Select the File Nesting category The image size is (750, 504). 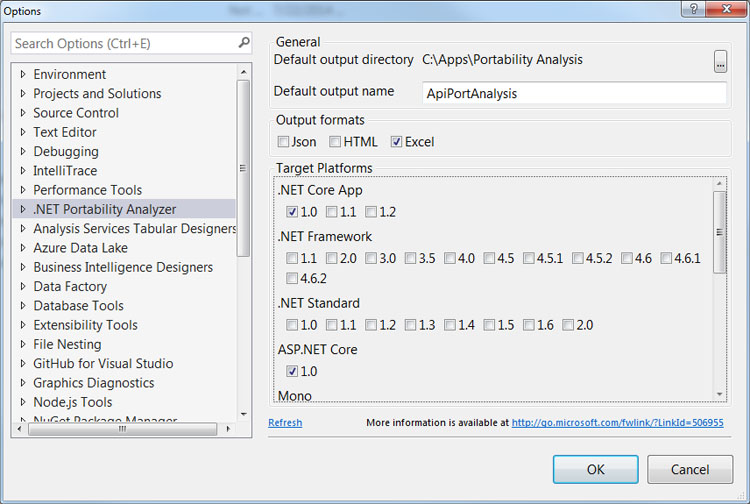(x=67, y=344)
